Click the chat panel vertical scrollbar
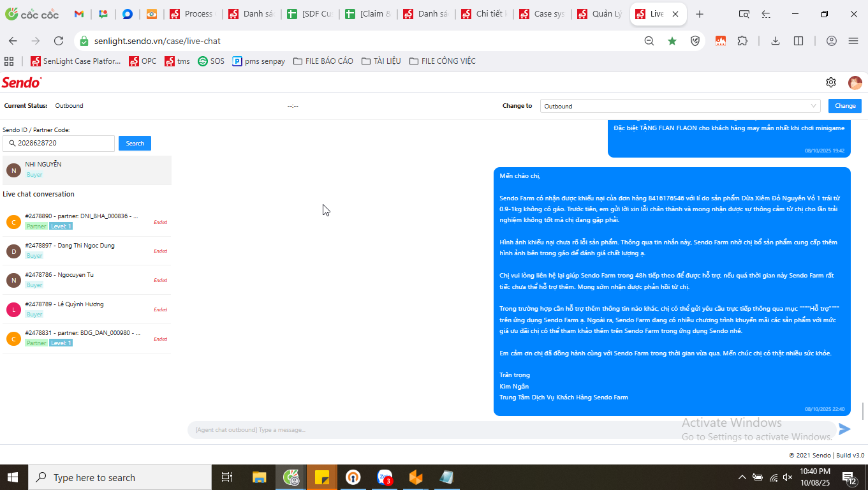868x490 pixels. pos(864,411)
